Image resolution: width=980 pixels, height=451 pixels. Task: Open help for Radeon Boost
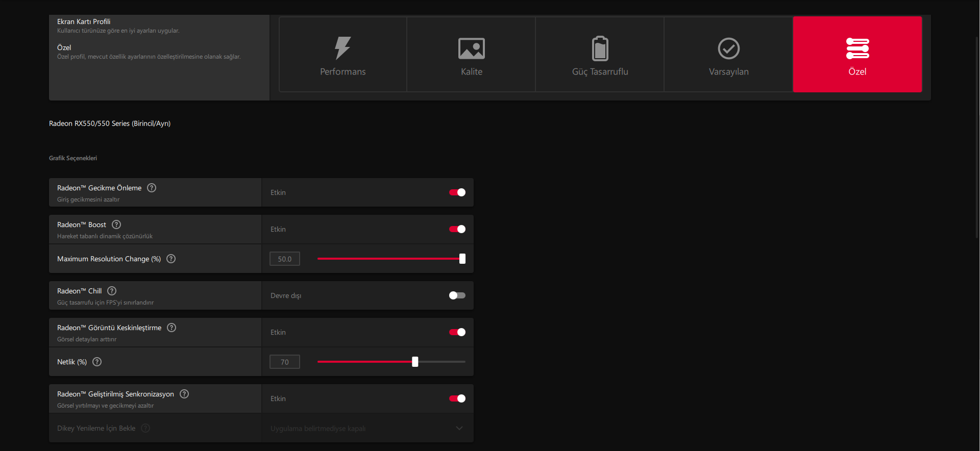116,224
